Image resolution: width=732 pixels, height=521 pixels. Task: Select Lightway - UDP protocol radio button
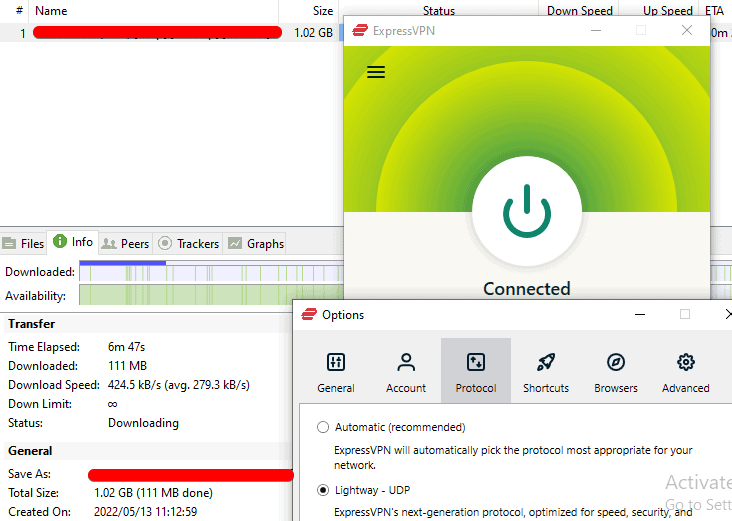point(323,490)
